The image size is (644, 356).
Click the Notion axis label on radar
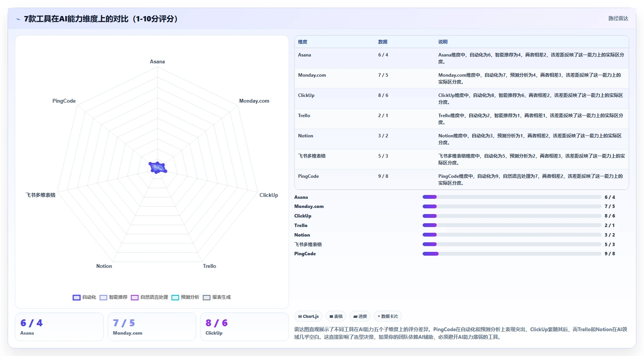tap(104, 266)
